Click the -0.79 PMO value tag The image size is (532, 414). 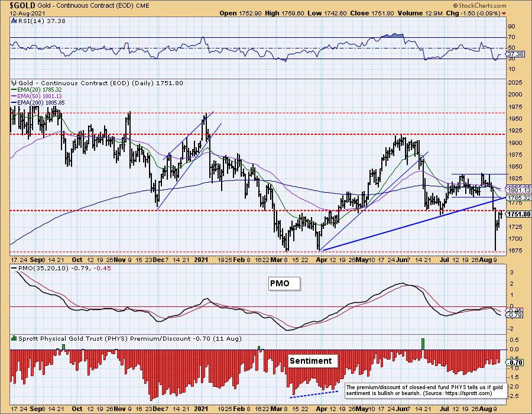(x=515, y=315)
